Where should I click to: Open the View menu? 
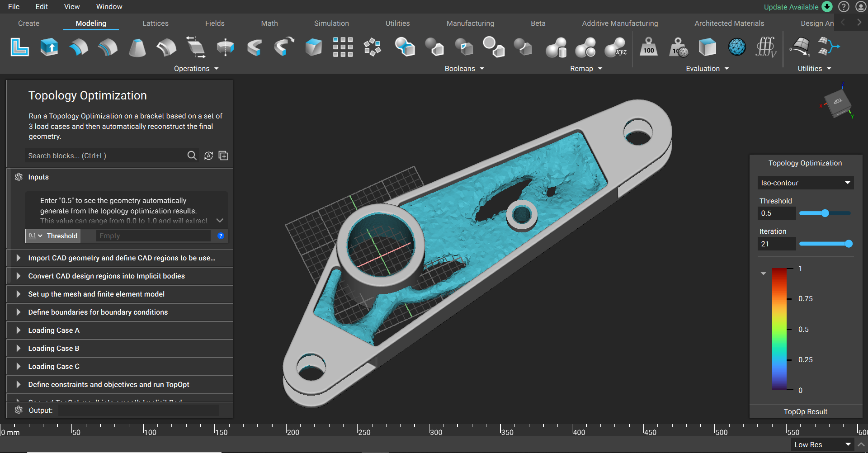71,7
